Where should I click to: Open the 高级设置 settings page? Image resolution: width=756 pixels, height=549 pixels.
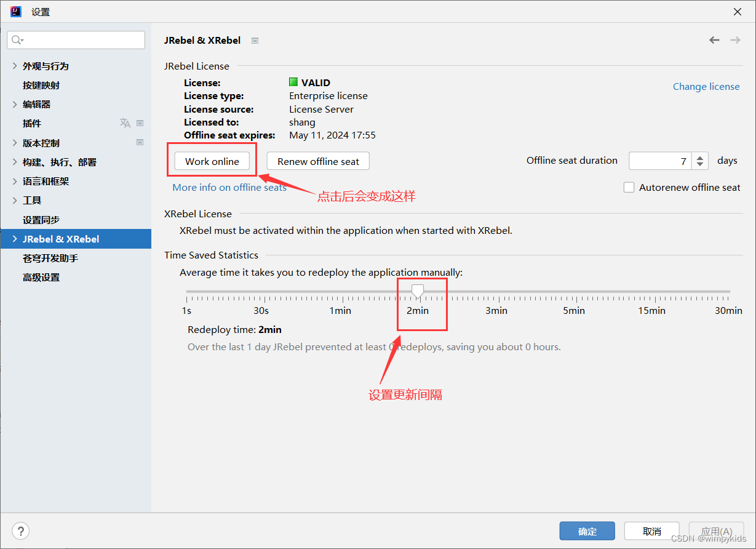tap(41, 278)
